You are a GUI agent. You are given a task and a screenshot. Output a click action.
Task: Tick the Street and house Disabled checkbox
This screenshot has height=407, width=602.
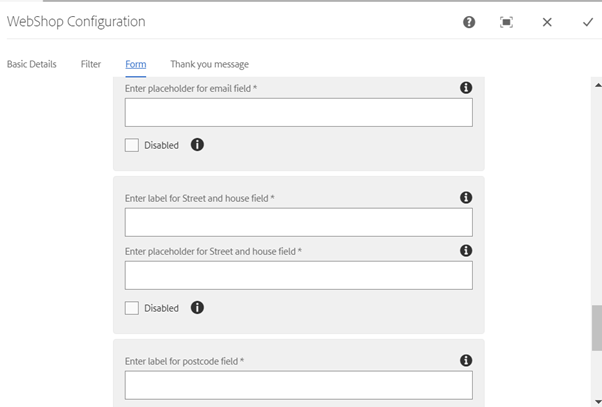(132, 308)
